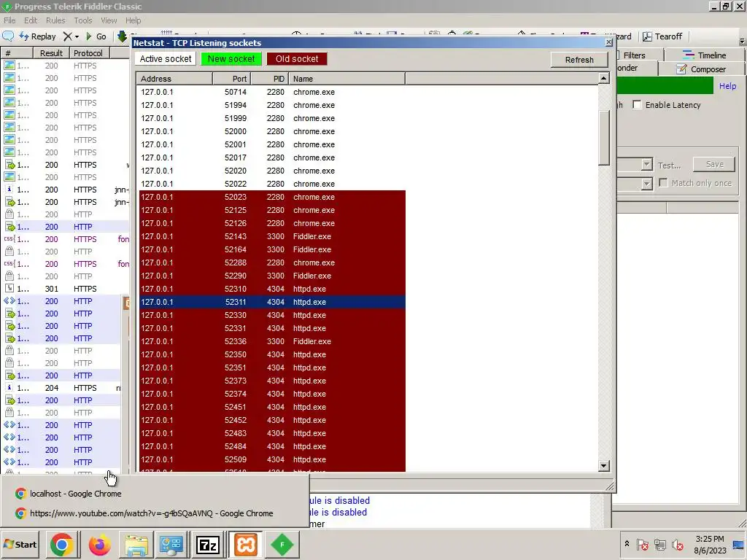747x560 pixels.
Task: Click the Fiddler app icon in the title bar
Action: point(7,7)
